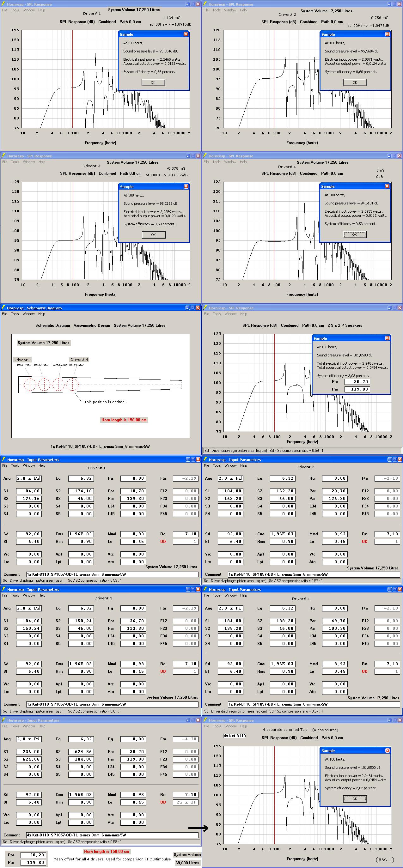403x868 pixels.
Task: Close the Sample dialog in the 2 S x 2 P Speakers window
Action: click(387, 338)
